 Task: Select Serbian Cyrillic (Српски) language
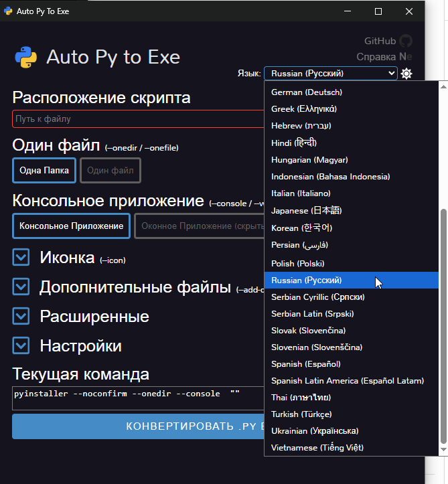pyautogui.click(x=352, y=297)
